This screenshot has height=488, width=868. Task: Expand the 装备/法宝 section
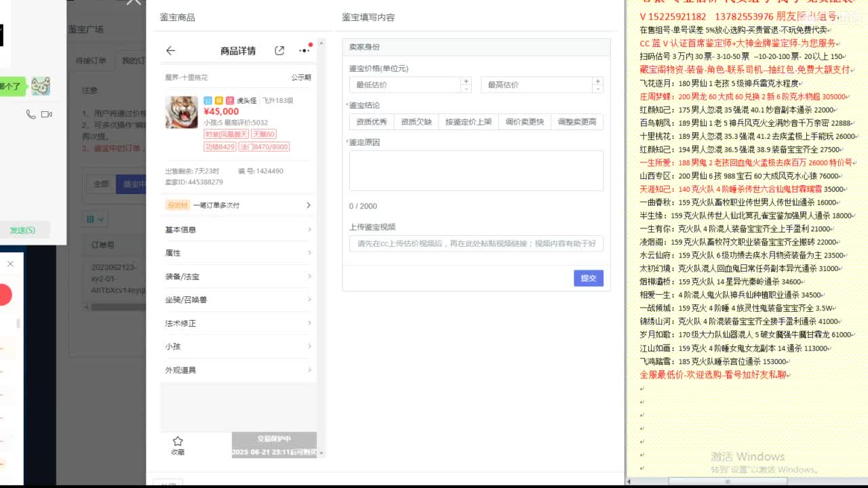[x=237, y=276]
